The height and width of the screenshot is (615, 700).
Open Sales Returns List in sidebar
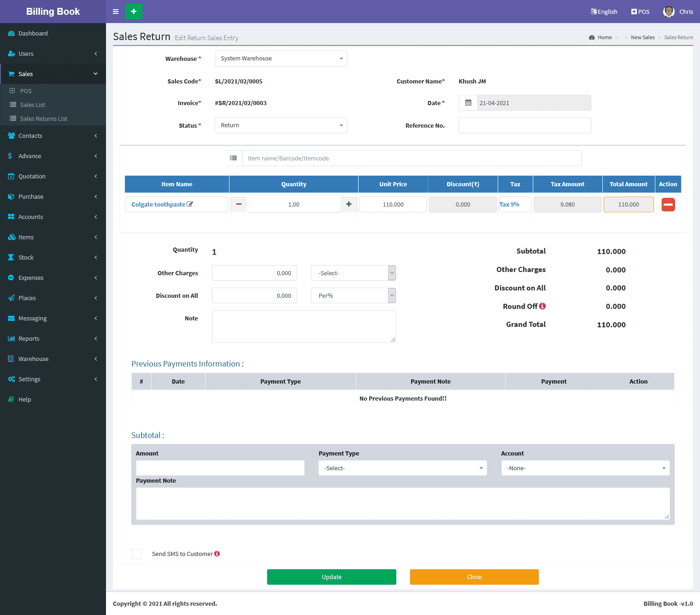[43, 118]
